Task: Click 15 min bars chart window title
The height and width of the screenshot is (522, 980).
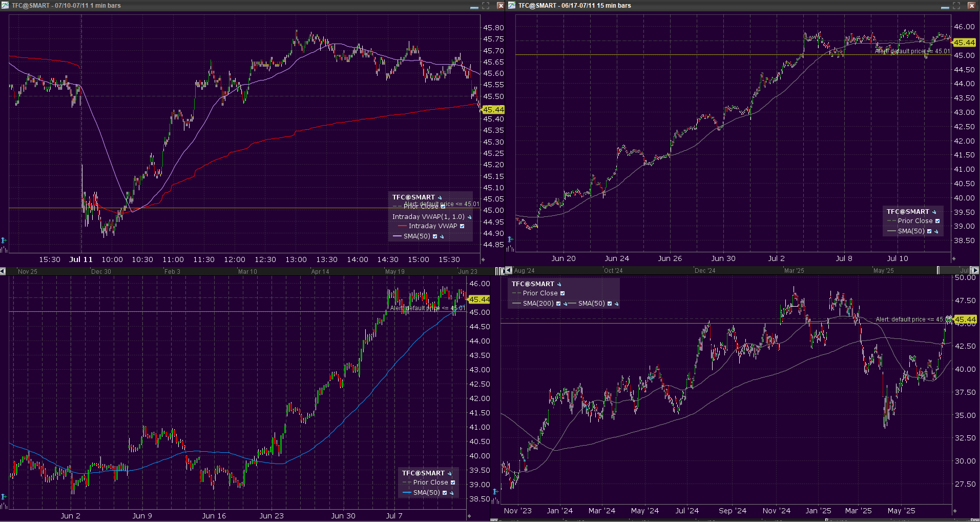Action: click(x=574, y=6)
